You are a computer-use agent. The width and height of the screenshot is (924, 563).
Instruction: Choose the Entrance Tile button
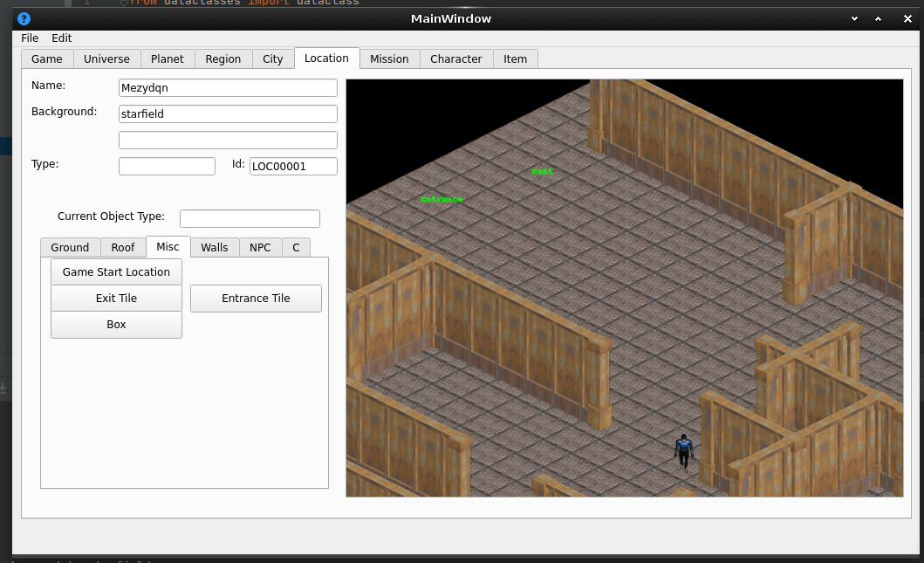[256, 298]
